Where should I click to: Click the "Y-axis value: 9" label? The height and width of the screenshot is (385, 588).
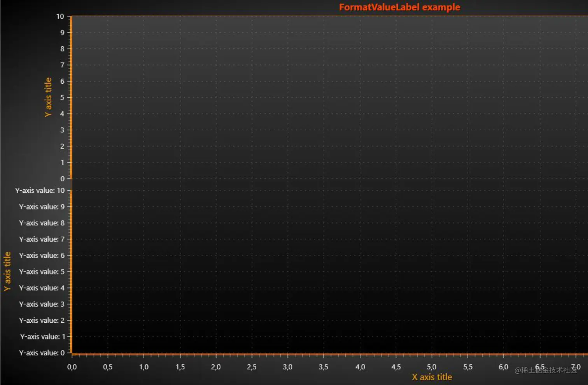click(x=42, y=207)
